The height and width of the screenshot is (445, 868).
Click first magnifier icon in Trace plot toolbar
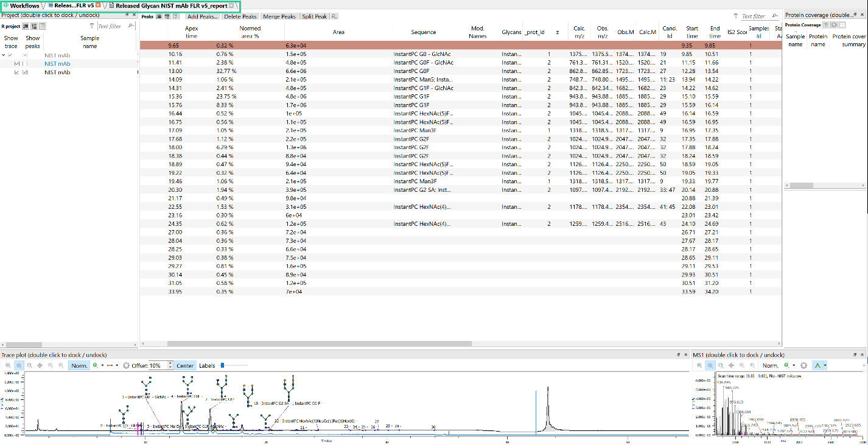(9, 365)
